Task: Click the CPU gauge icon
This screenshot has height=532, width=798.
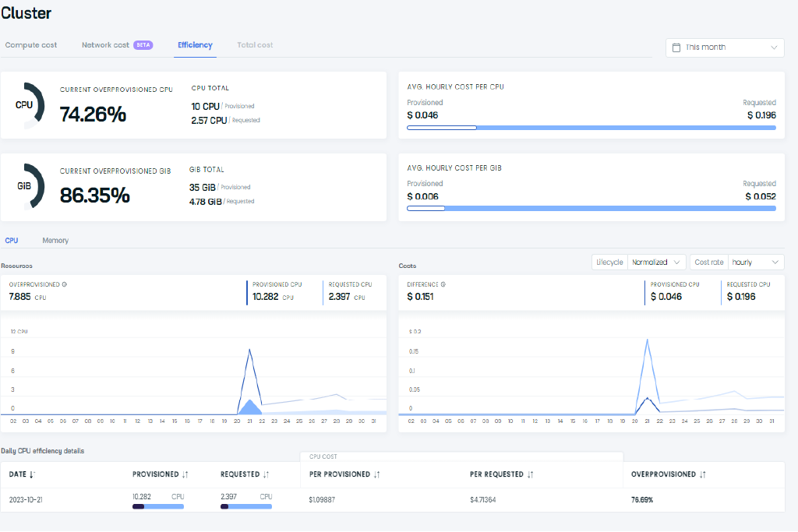Action: (x=30, y=104)
